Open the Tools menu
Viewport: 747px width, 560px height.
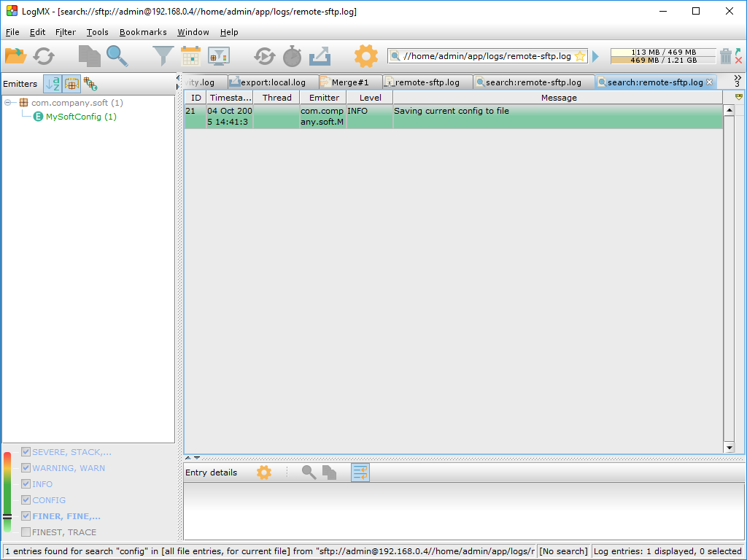click(97, 32)
